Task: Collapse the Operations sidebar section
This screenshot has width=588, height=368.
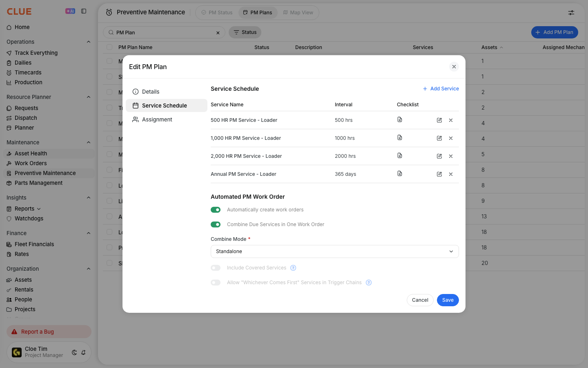Action: coord(89,42)
